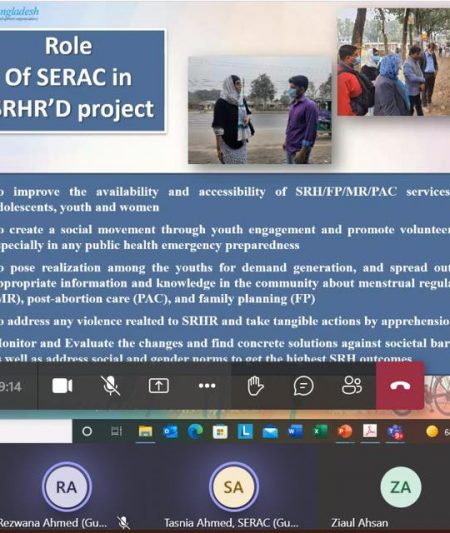Switch to Word from the taskbar
This screenshot has width=450, height=533.
pos(295,432)
